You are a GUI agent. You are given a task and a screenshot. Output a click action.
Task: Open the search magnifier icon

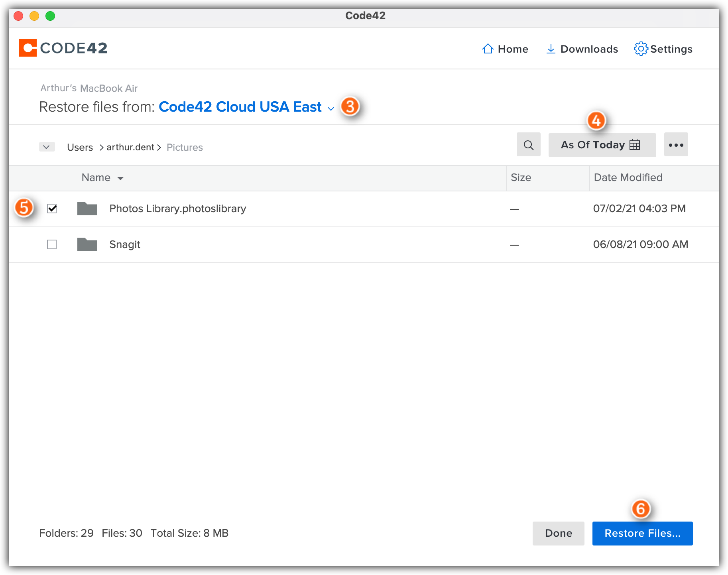(x=528, y=145)
